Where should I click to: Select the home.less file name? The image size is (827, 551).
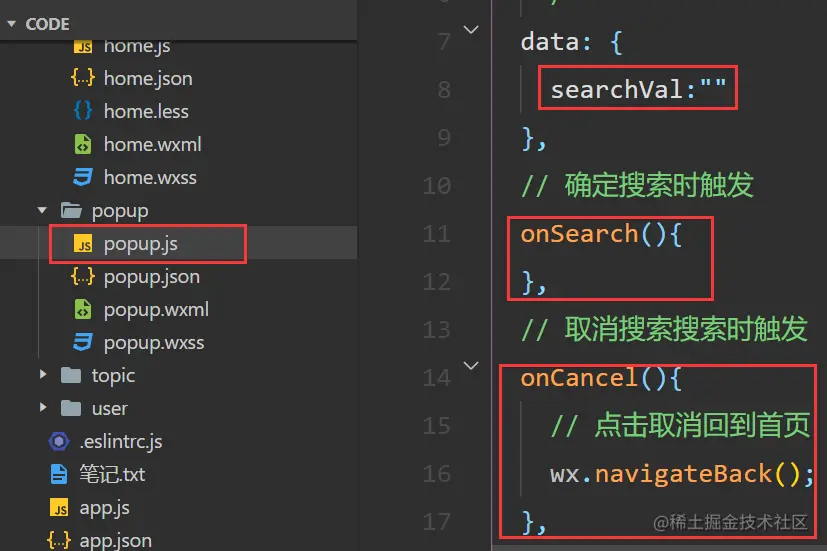[x=146, y=111]
